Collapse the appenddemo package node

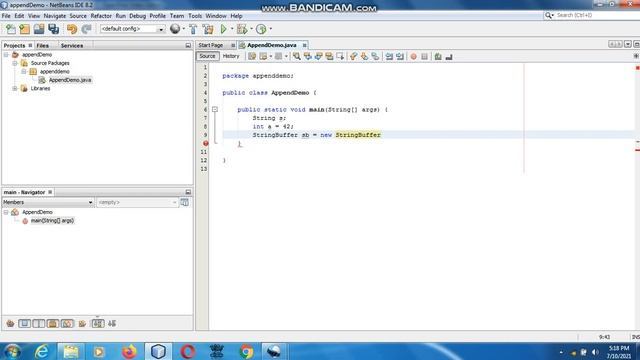click(24, 71)
